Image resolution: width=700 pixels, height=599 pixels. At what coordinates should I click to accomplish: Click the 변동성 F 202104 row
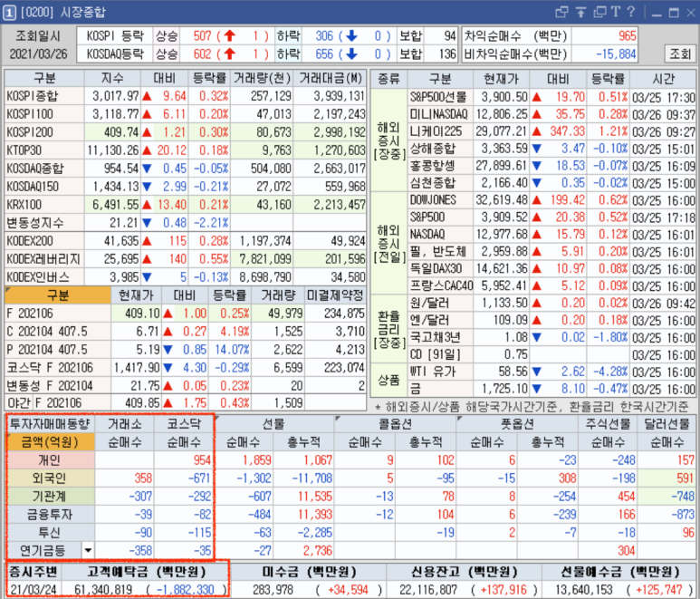186,385
